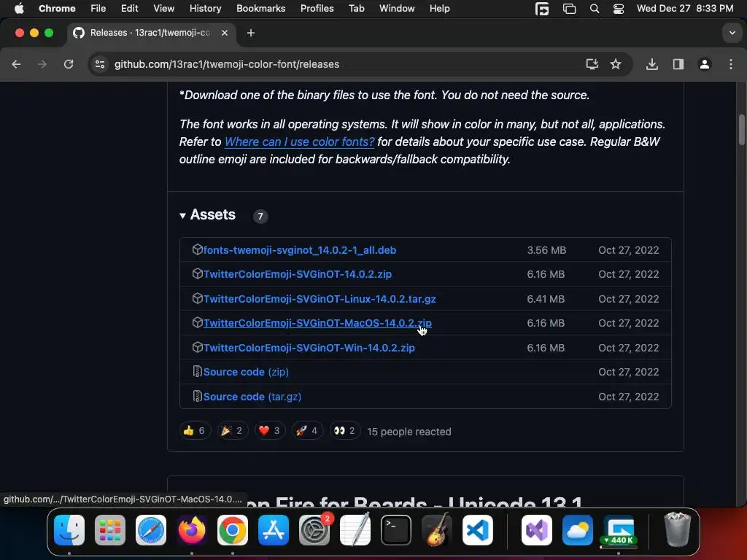Launch Visual Studio from the Dock
The height and width of the screenshot is (560, 747).
[x=537, y=530]
